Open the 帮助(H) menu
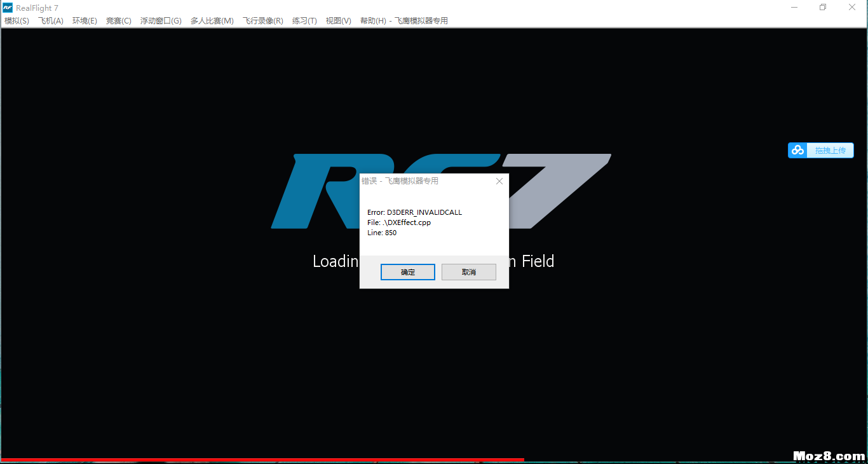This screenshot has height=464, width=868. 373,20
